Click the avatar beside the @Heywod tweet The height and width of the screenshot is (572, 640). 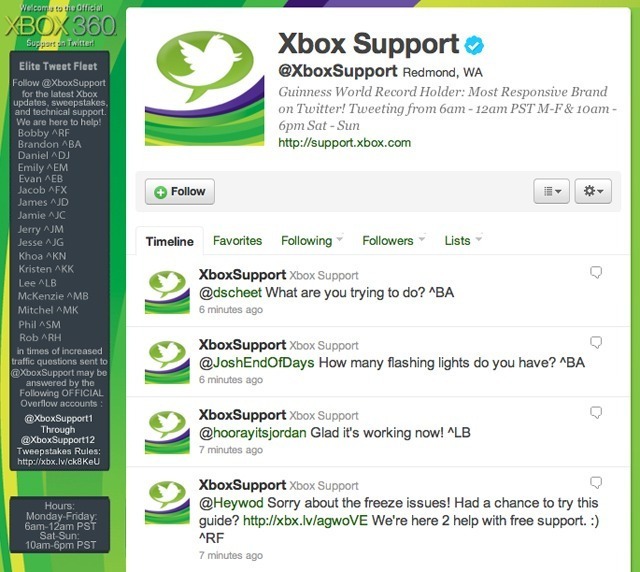click(x=167, y=502)
